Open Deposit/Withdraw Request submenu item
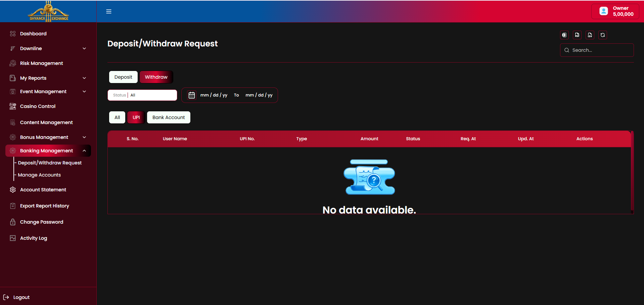The width and height of the screenshot is (644, 305). [x=50, y=163]
